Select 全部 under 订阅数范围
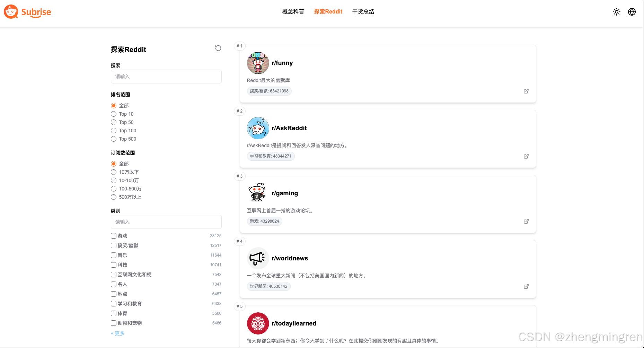The image size is (644, 348). click(114, 164)
